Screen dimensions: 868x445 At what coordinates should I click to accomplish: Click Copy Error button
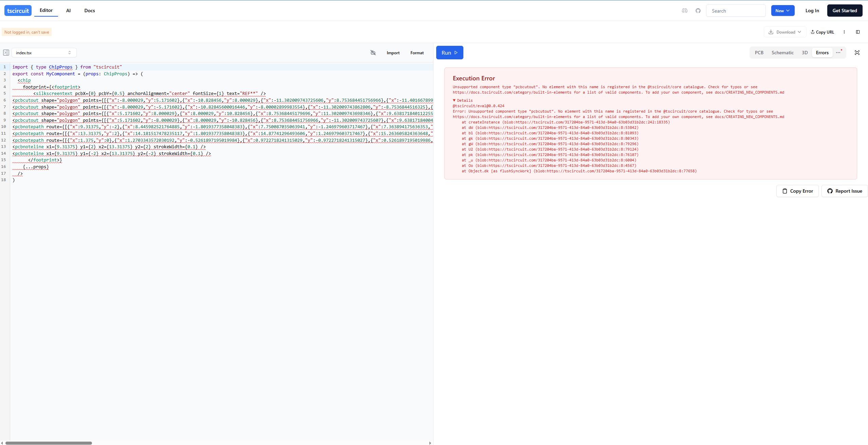point(797,191)
